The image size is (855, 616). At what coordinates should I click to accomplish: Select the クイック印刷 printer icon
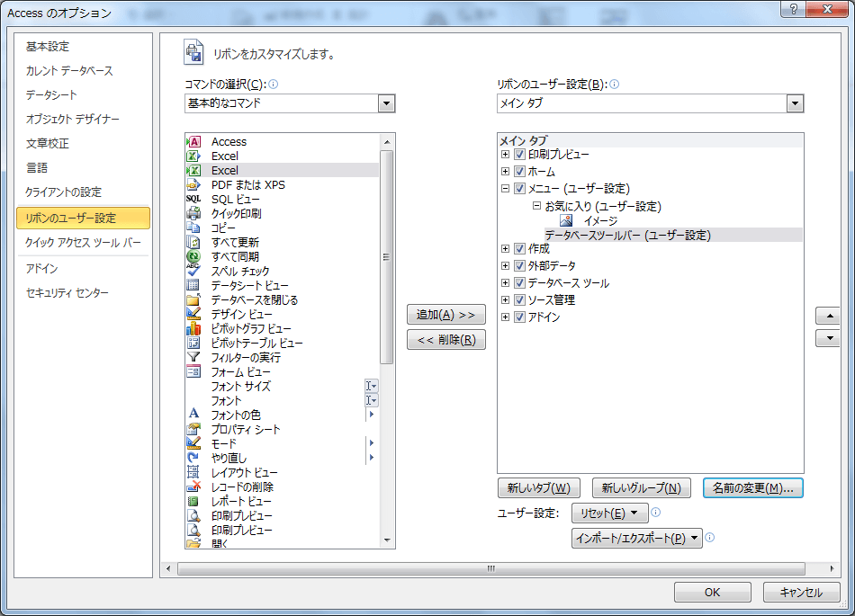coord(193,213)
